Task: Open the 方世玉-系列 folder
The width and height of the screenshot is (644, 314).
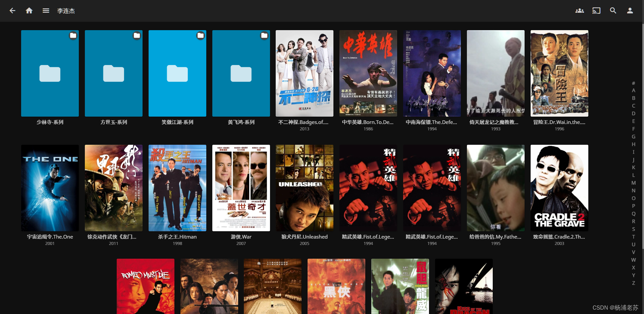Action: tap(114, 73)
